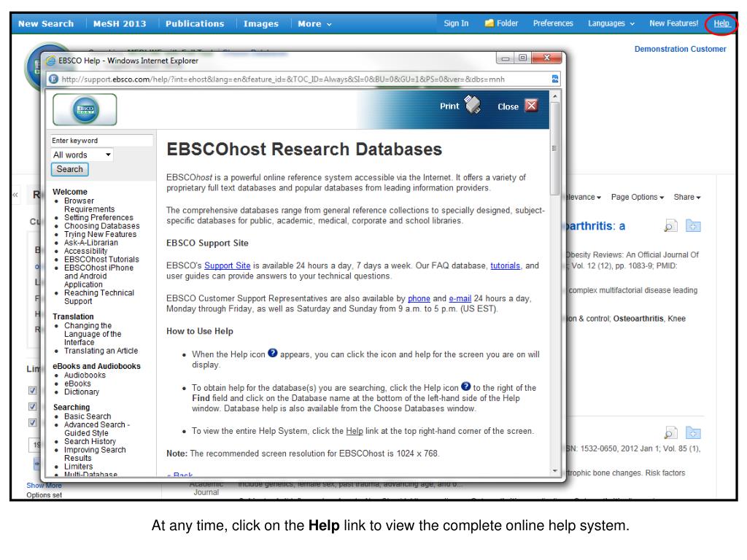Click Sign In link
This screenshot has width=747, height=560.
pyautogui.click(x=456, y=23)
